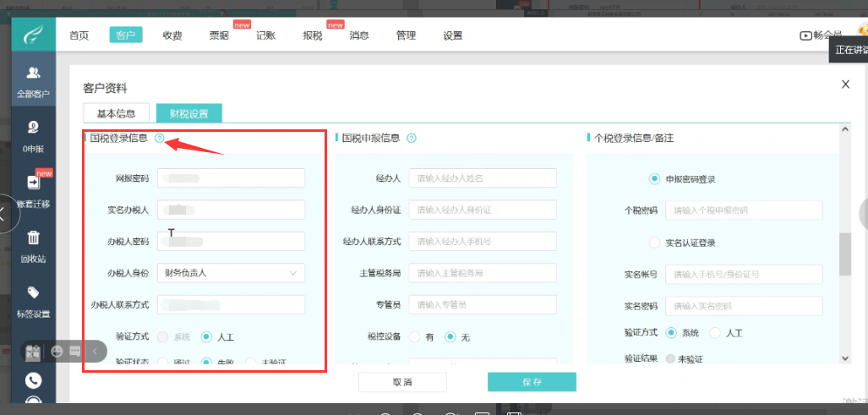The image size is (868, 415).
Task: Click the 取消 button
Action: (x=402, y=382)
